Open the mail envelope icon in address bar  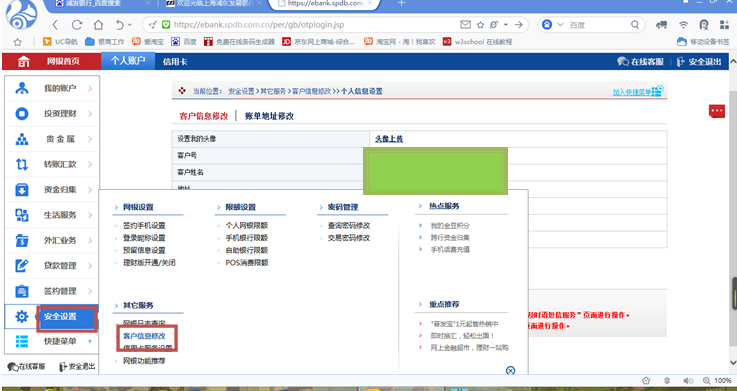pyautogui.click(x=465, y=24)
